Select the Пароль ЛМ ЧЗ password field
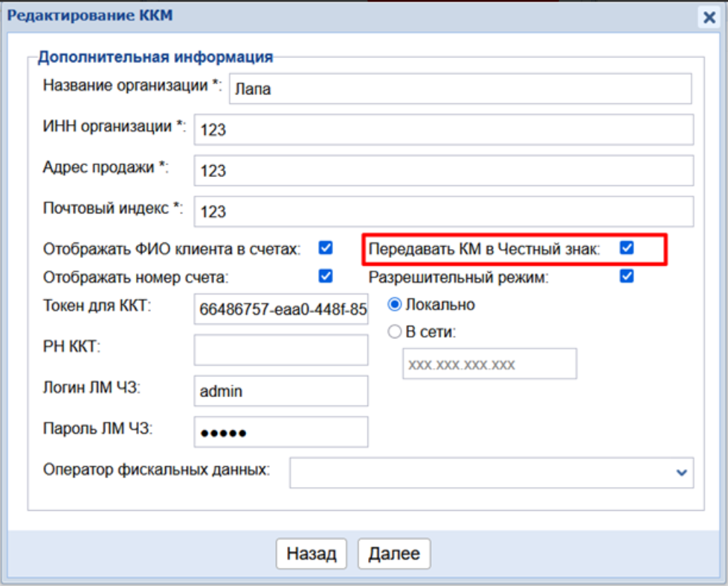 (281, 432)
